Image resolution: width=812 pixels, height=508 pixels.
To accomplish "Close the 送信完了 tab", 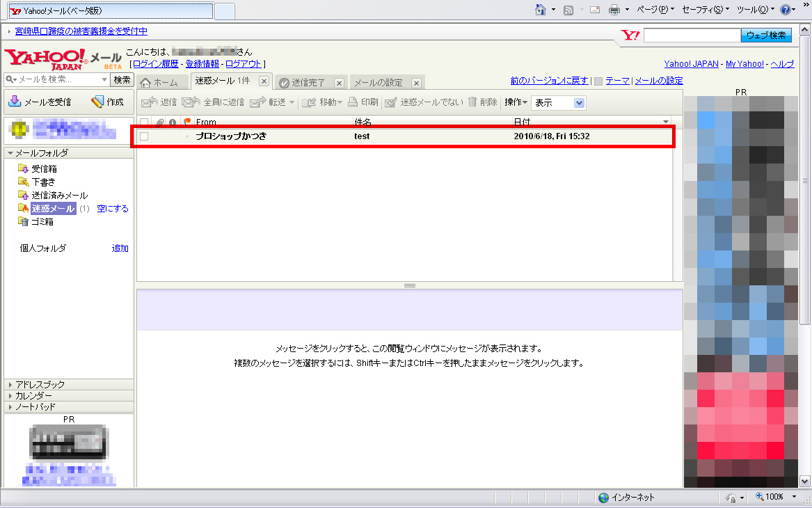I will click(339, 83).
